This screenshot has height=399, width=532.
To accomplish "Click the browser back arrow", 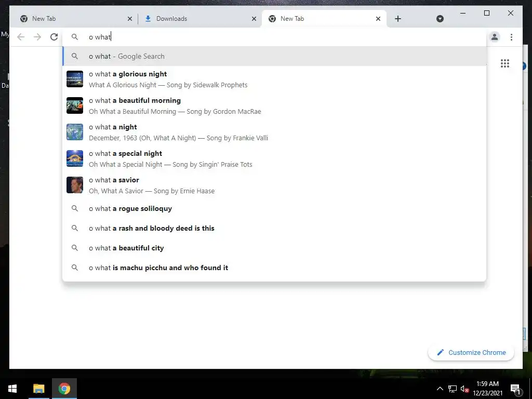I will (x=21, y=37).
